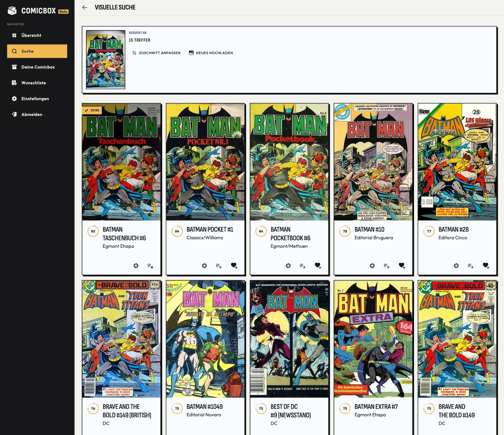The width and height of the screenshot is (504, 435).
Task: Add Batman Pocketbook #6 to the wishlist
Action: tap(318, 266)
